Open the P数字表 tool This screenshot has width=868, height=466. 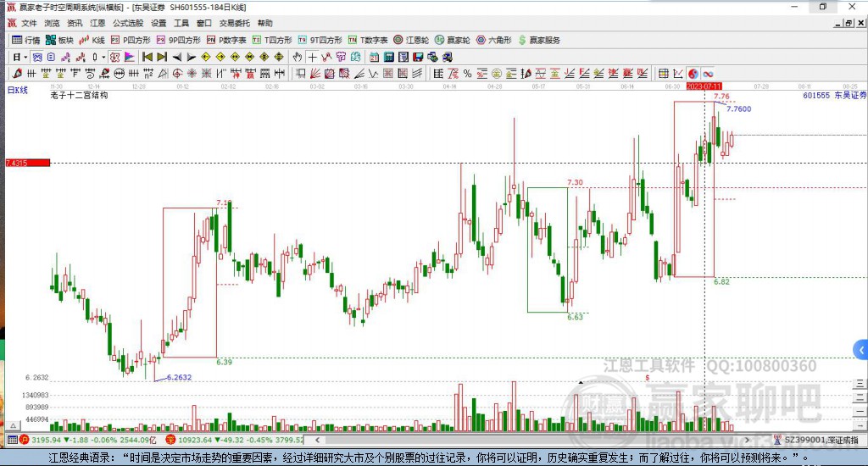tap(226, 40)
